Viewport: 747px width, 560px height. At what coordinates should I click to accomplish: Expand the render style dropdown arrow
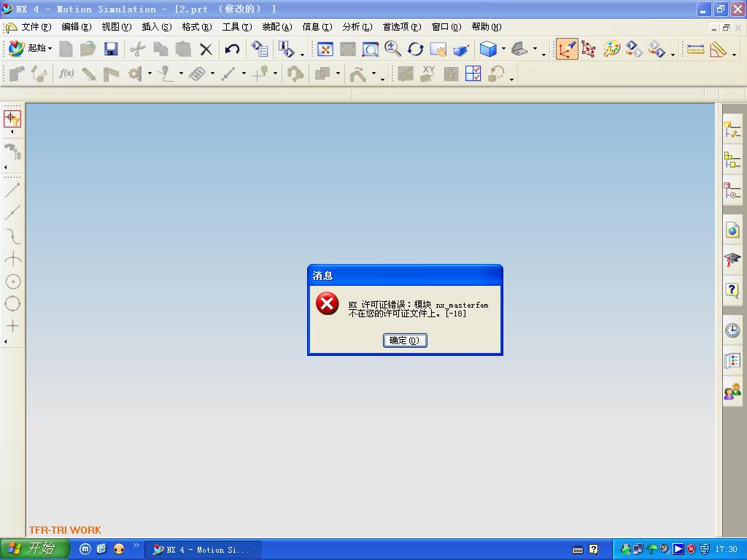point(503,49)
